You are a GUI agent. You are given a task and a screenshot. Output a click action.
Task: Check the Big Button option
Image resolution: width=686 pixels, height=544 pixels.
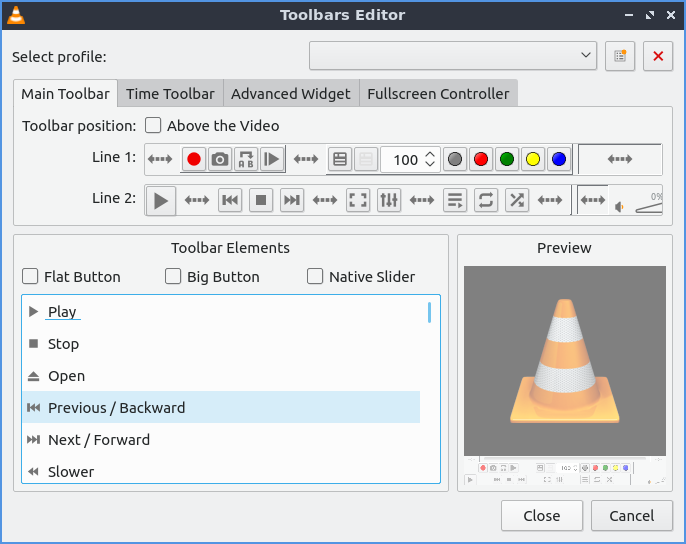coord(174,277)
